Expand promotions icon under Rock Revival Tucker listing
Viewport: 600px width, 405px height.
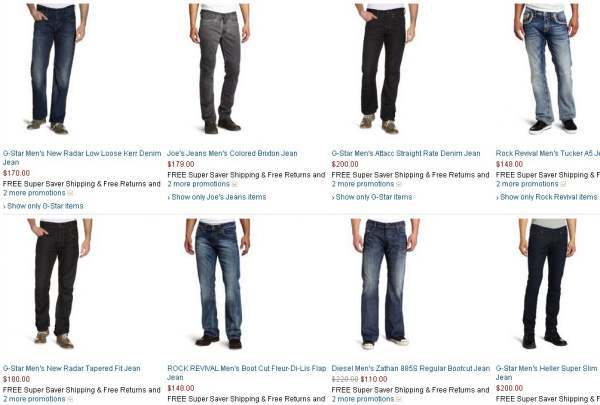pos(563,185)
